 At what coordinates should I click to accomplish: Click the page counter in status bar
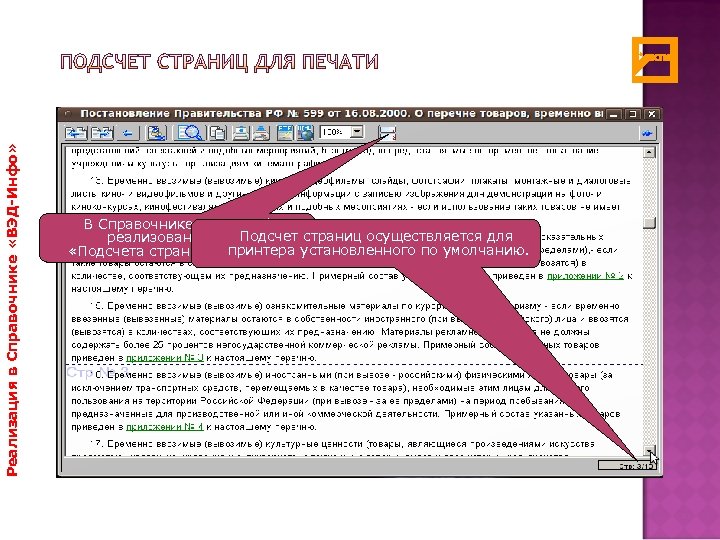point(627,466)
